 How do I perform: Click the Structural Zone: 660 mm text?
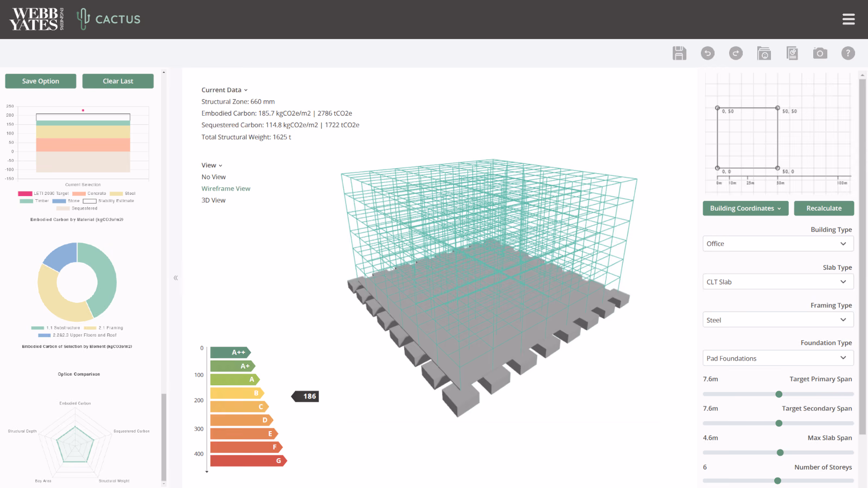pyautogui.click(x=238, y=102)
